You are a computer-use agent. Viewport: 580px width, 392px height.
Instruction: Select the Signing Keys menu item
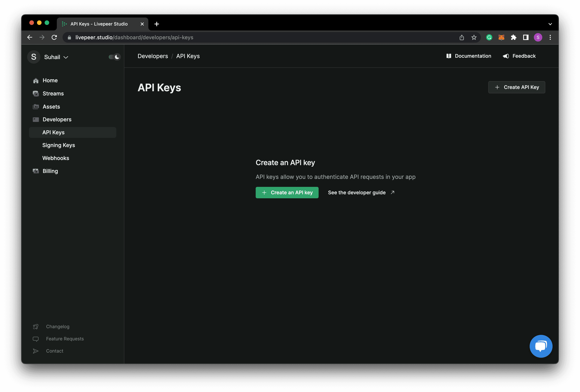click(x=59, y=145)
